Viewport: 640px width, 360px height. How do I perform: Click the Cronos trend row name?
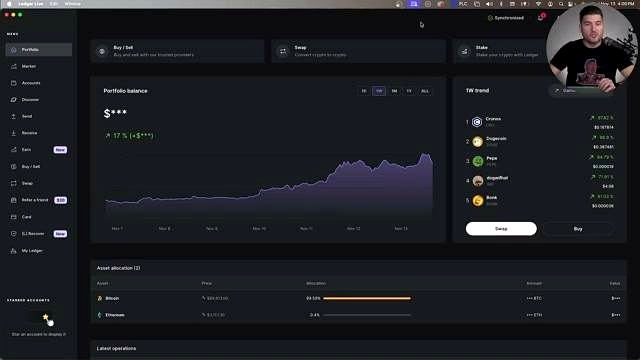click(x=493, y=119)
